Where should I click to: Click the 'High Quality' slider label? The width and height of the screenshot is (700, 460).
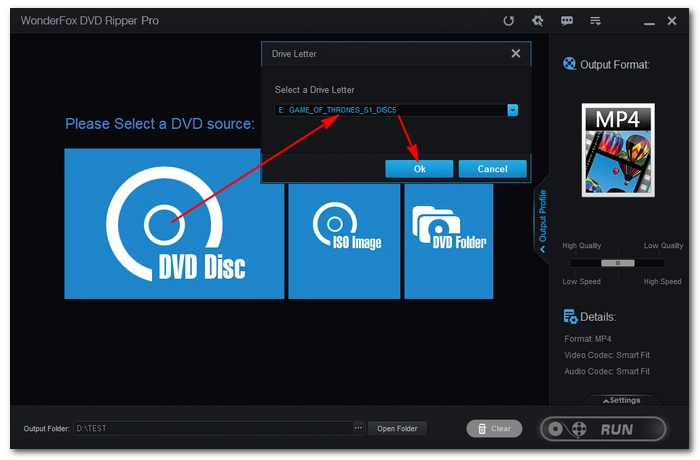581,246
